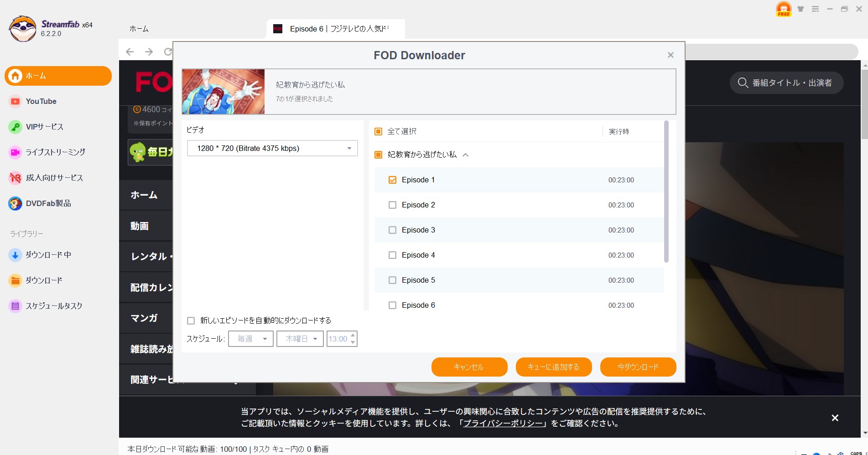Open FOD 配信カレンダー menu item
This screenshot has width=868, height=455.
click(x=151, y=288)
